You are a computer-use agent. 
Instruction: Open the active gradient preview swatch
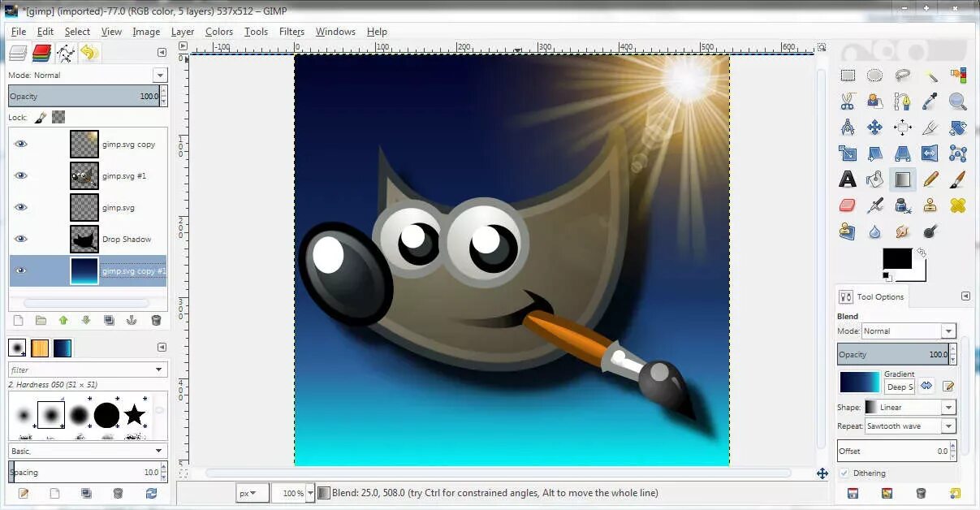860,382
